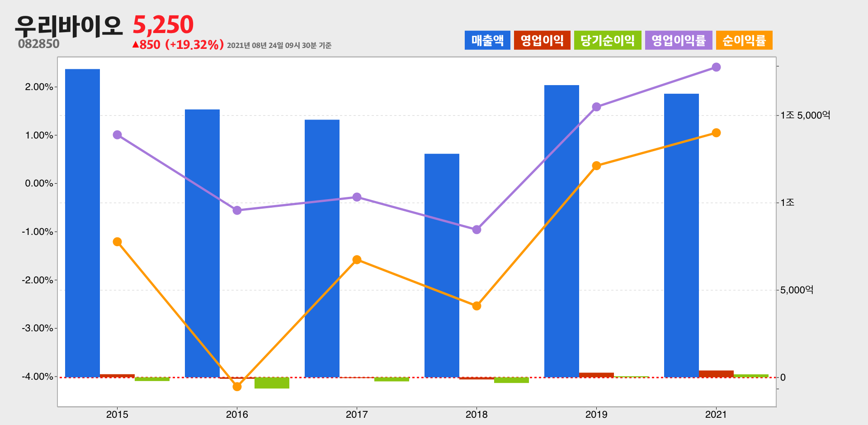Click the 2019 x-axis label
The height and width of the screenshot is (425, 868).
pyautogui.click(x=596, y=414)
